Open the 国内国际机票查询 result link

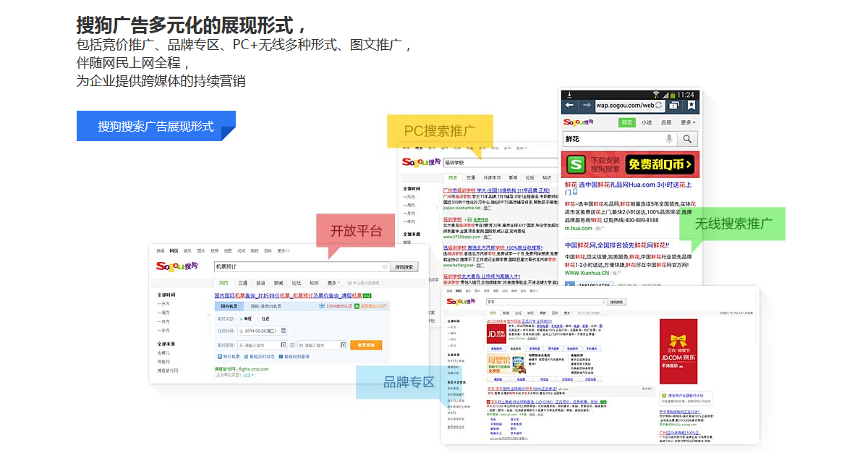[288, 295]
